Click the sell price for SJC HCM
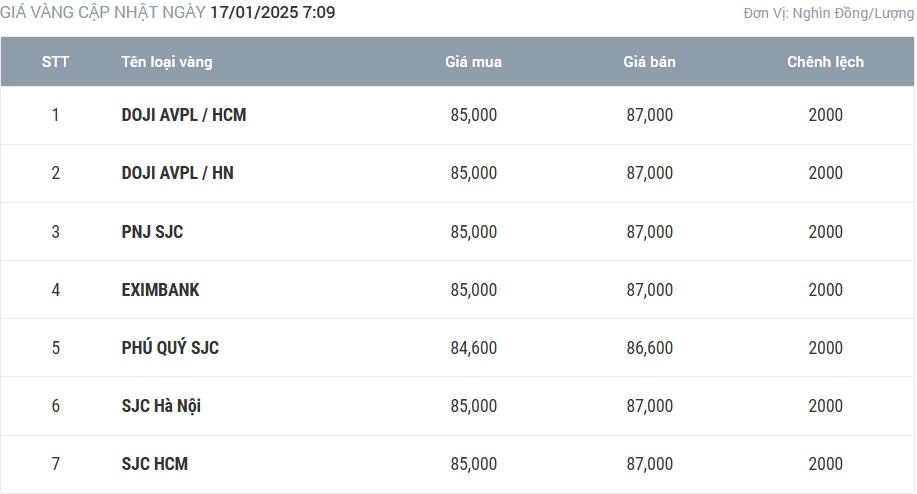Image resolution: width=917 pixels, height=494 pixels. 649,464
